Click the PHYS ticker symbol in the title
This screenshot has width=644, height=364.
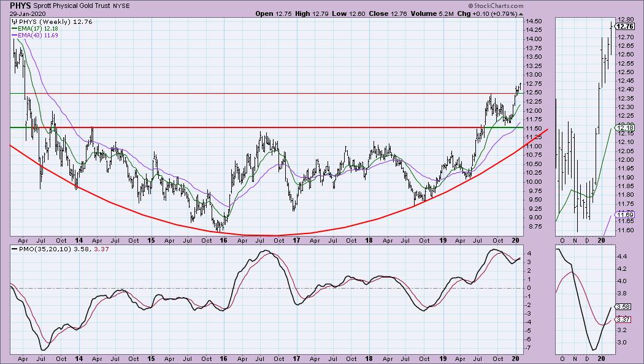[20, 6]
